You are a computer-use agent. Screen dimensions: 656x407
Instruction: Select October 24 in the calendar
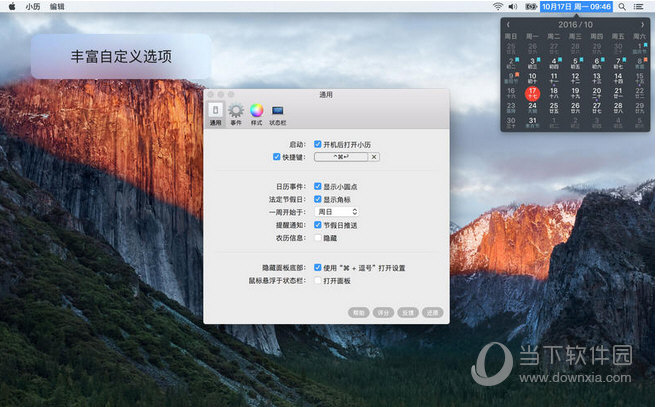[532, 108]
